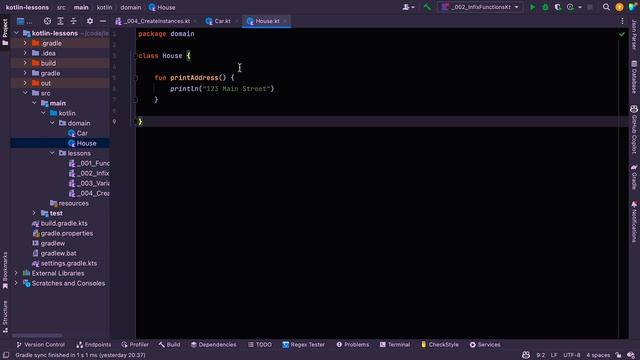
Task: Click the UTF-8 encoding indicator
Action: point(571,355)
